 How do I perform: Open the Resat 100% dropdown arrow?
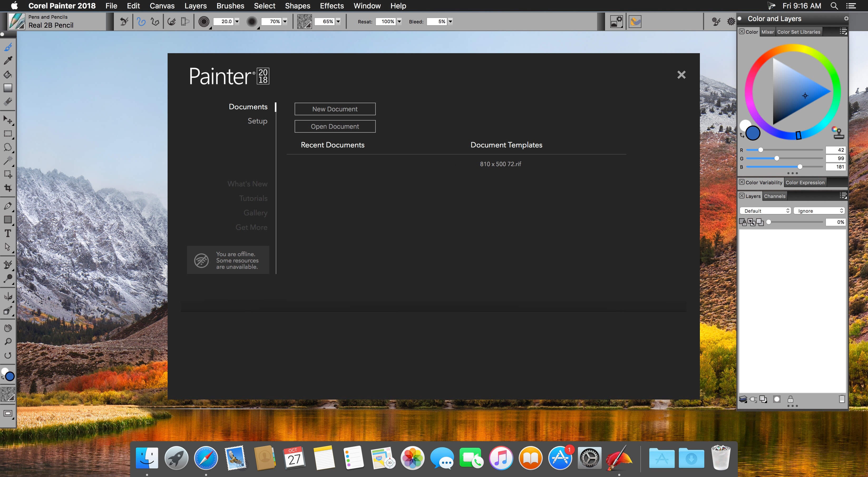click(399, 22)
